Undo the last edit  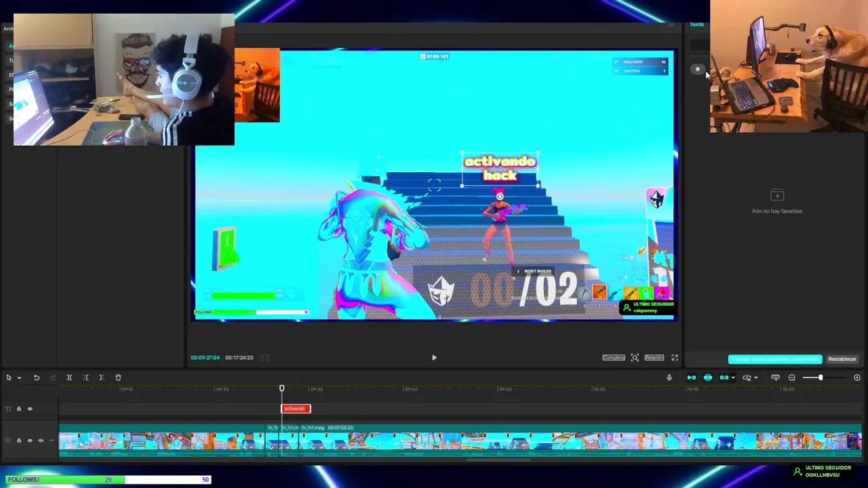click(x=37, y=378)
